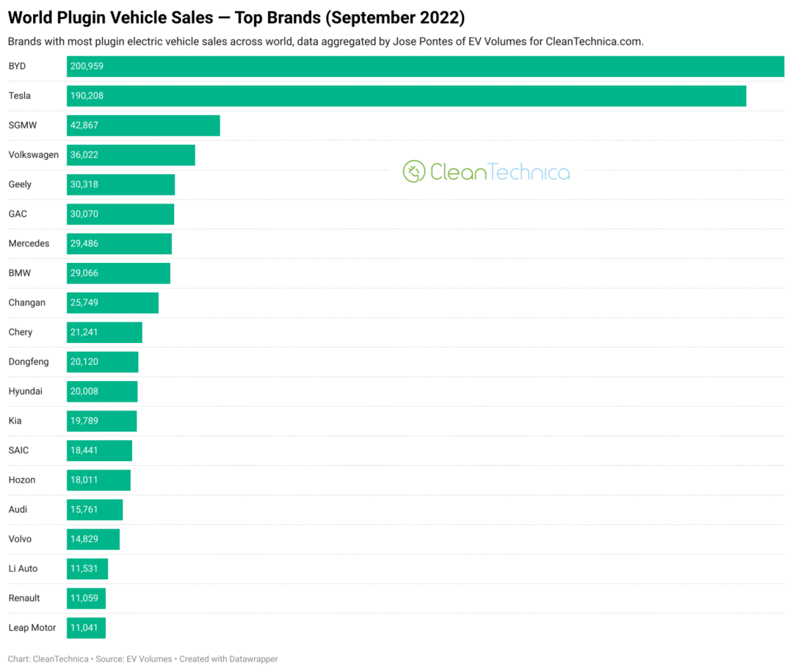Click the Dongfeng brand label

point(29,362)
